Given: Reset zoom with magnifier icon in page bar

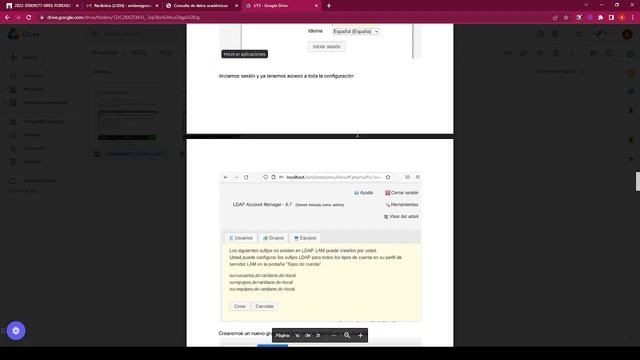Looking at the screenshot, I should coord(347,336).
